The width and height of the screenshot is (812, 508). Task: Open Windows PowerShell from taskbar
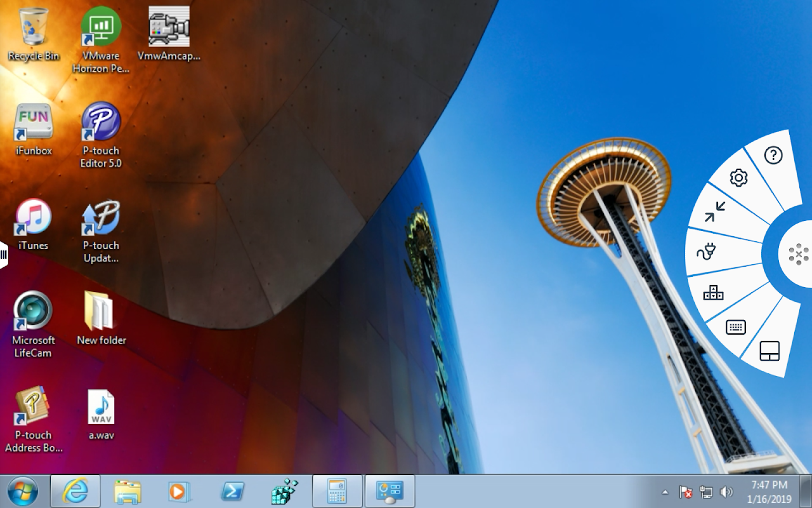[233, 491]
